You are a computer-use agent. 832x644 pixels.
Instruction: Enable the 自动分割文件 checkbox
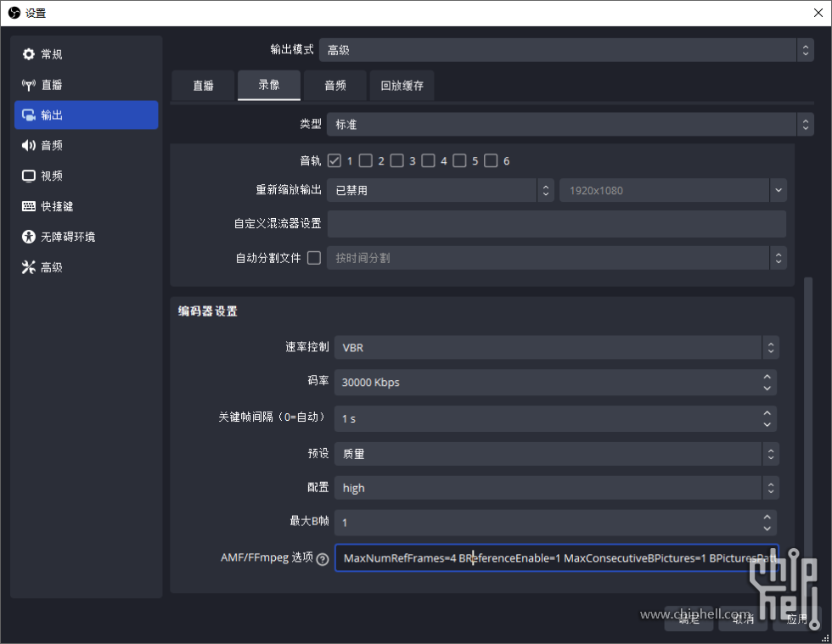click(314, 258)
